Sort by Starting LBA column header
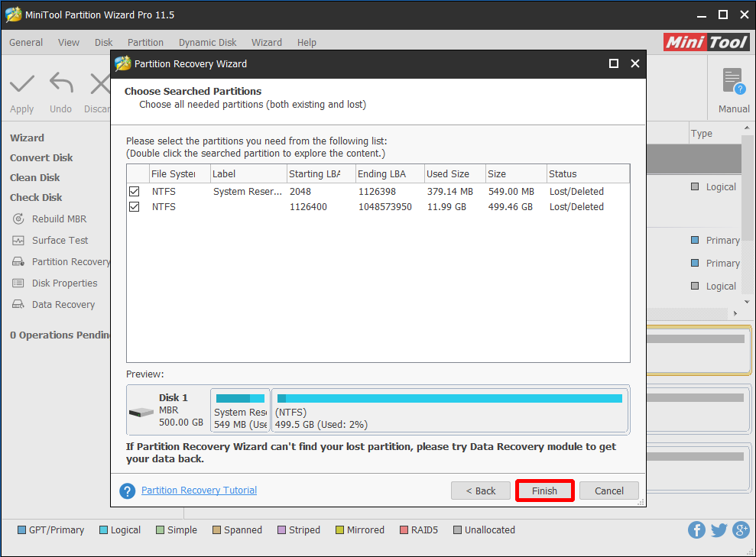Image resolution: width=756 pixels, height=557 pixels. [x=321, y=173]
